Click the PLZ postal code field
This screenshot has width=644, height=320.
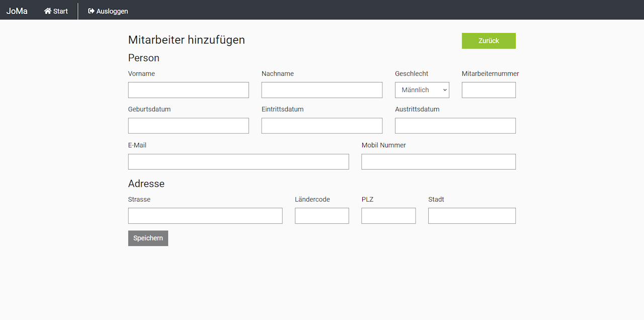click(388, 216)
